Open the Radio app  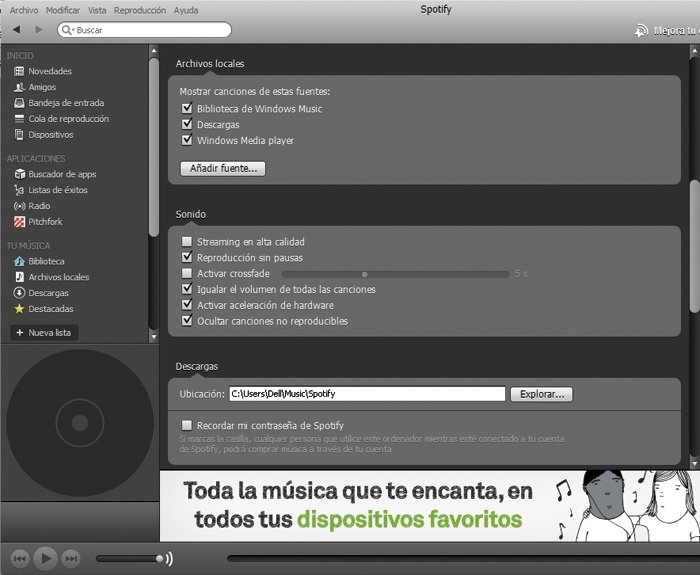point(32,206)
